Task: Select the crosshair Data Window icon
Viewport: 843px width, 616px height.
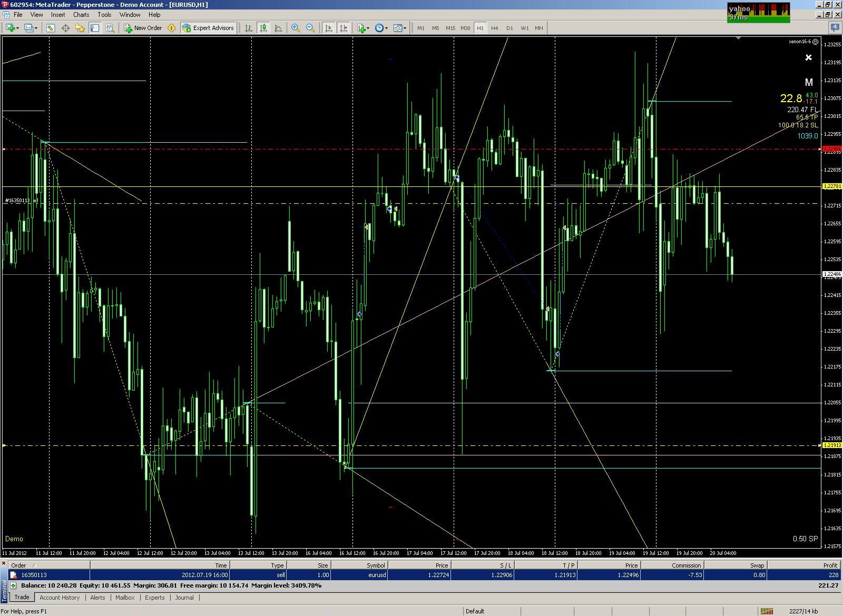Action: [x=65, y=28]
